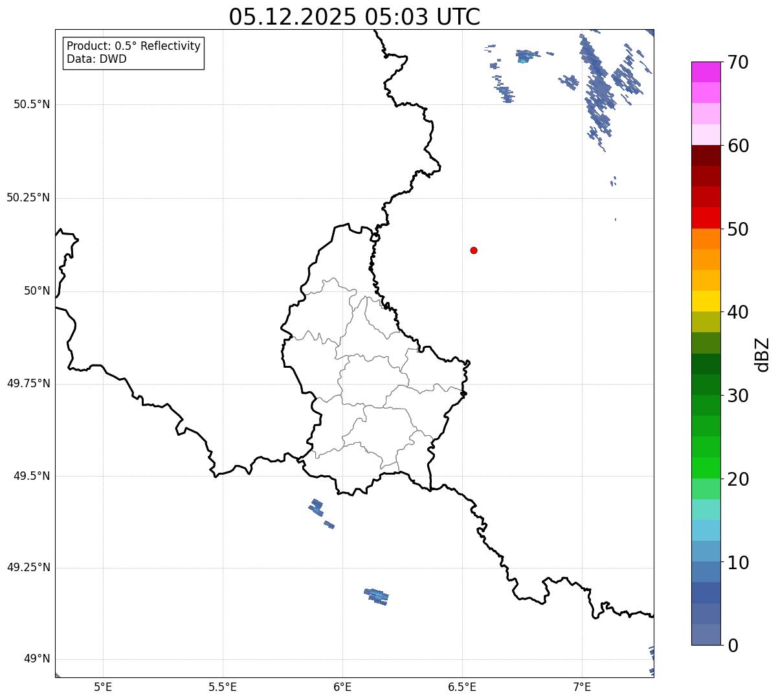Click the '50°N' latitude label
The image size is (778, 700).
click(x=37, y=291)
